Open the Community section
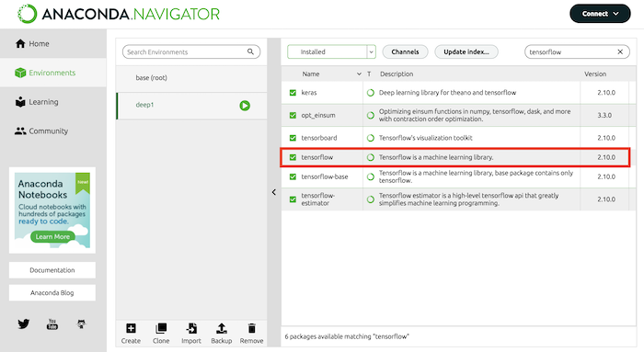The image size is (644, 352). coord(53,131)
